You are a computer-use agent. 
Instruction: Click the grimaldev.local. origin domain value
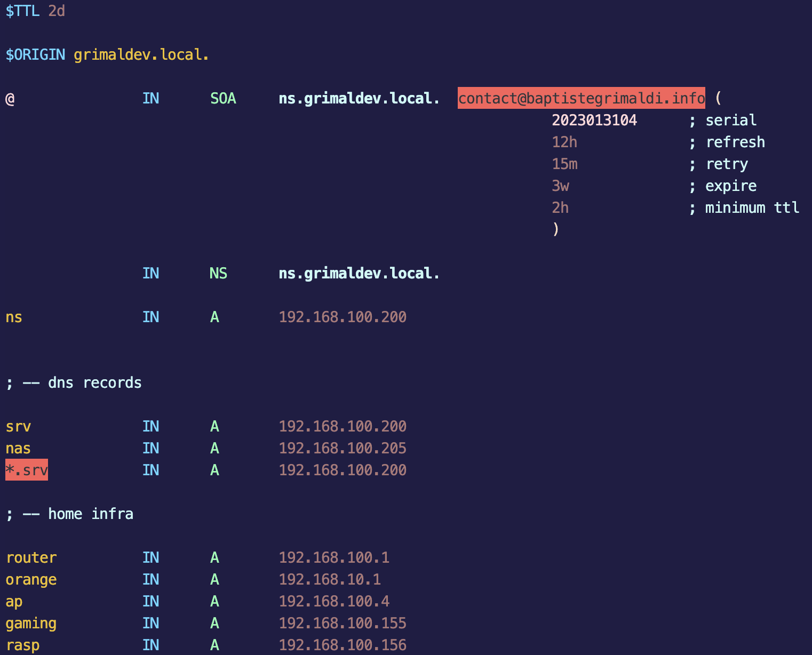(141, 54)
